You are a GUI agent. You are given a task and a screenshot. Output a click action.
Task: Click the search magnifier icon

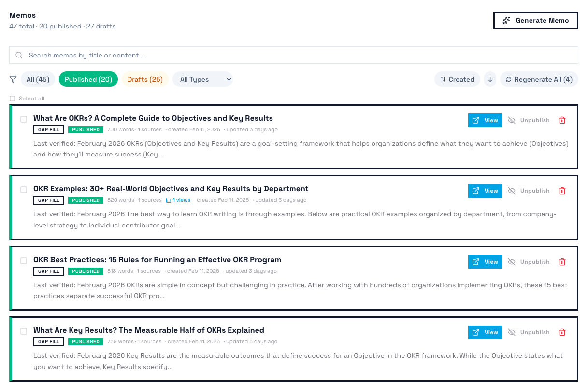tap(19, 55)
